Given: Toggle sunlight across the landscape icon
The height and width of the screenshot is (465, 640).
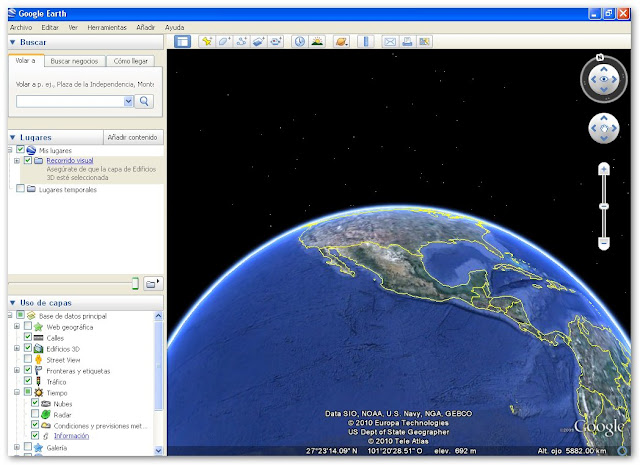Looking at the screenshot, I should [317, 42].
